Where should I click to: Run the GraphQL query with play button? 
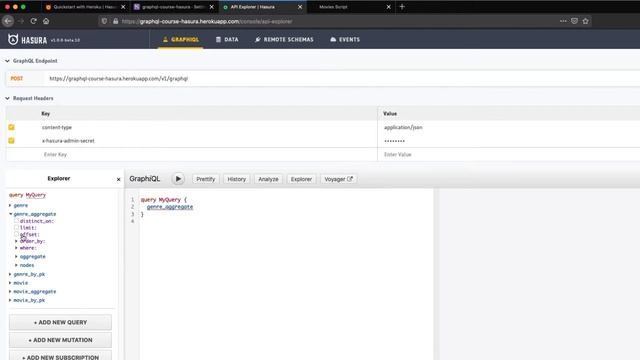coord(178,179)
